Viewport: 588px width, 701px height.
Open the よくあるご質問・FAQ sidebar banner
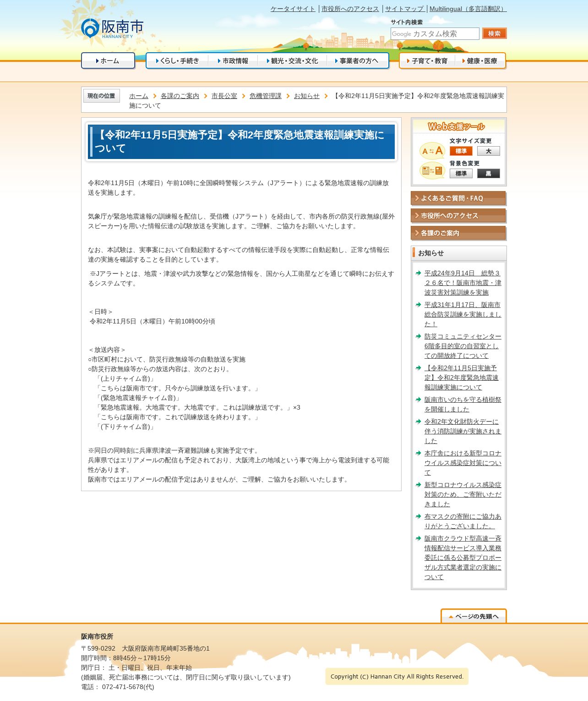coord(458,198)
